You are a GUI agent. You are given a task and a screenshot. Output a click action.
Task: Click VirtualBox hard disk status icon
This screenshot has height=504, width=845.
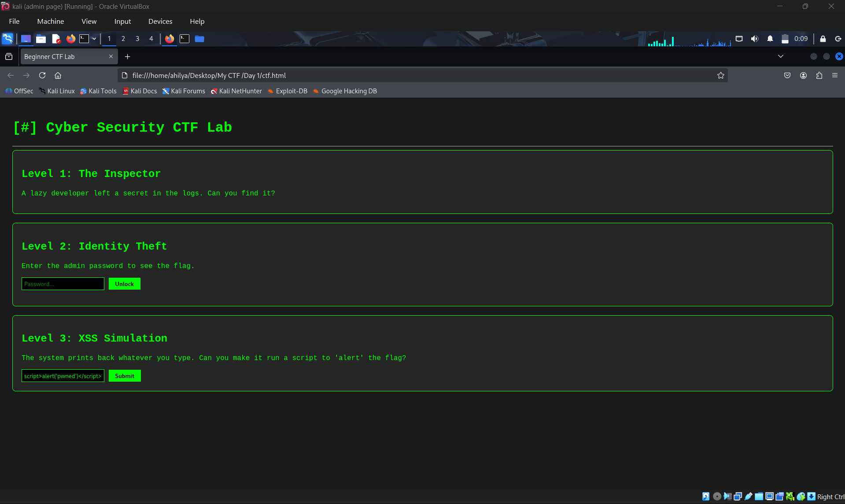click(x=706, y=497)
